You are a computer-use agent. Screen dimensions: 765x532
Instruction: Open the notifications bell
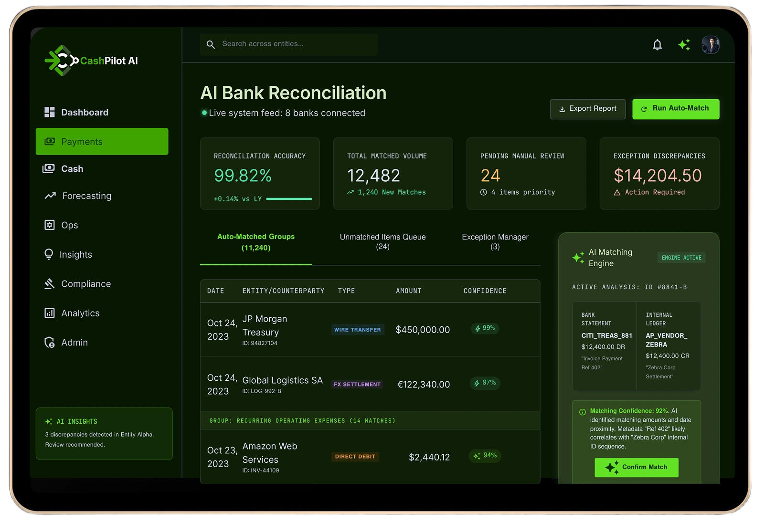pos(657,45)
